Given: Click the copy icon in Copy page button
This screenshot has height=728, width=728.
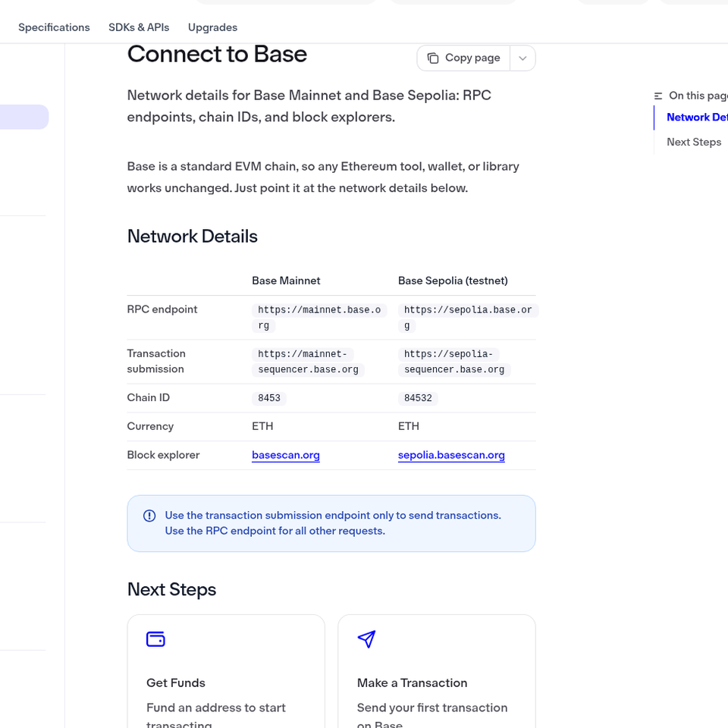Looking at the screenshot, I should click(433, 58).
